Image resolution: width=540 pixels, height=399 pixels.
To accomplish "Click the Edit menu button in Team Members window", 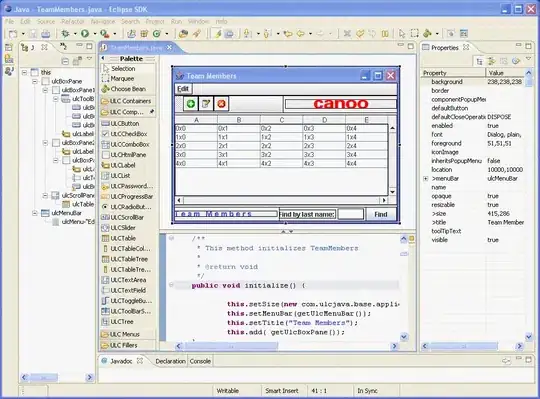I will [x=183, y=89].
